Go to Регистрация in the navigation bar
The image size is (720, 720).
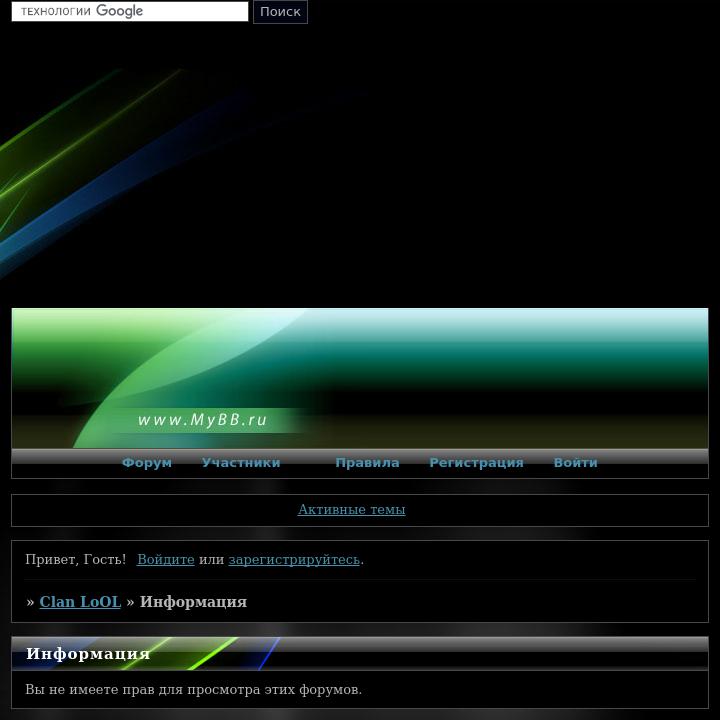click(476, 462)
